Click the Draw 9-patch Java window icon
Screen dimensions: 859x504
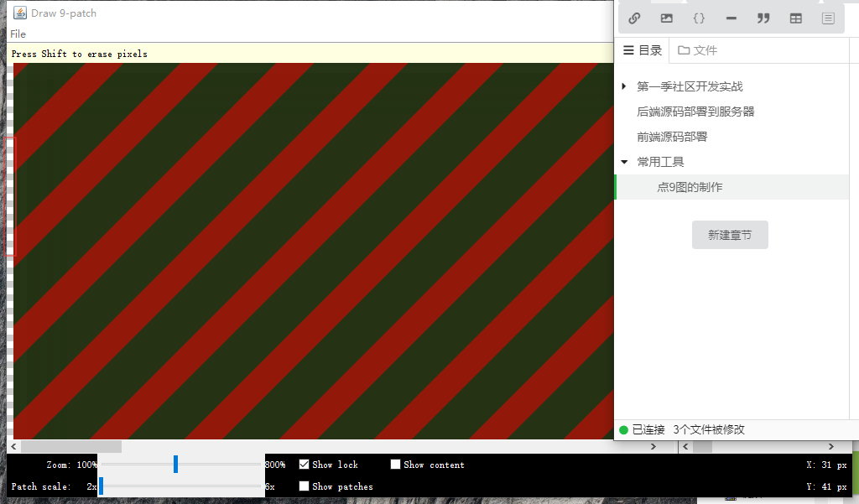click(20, 13)
